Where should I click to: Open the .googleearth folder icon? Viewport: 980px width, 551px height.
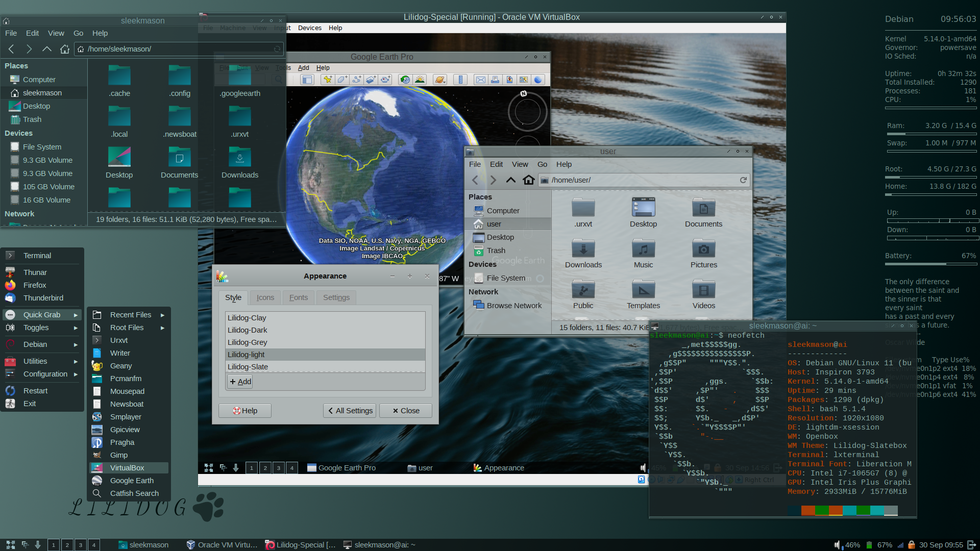(240, 81)
